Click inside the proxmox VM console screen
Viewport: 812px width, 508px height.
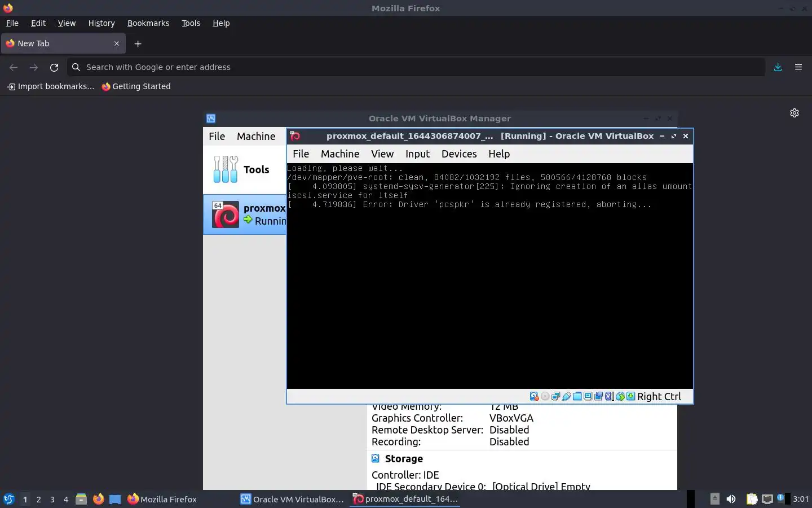click(489, 275)
